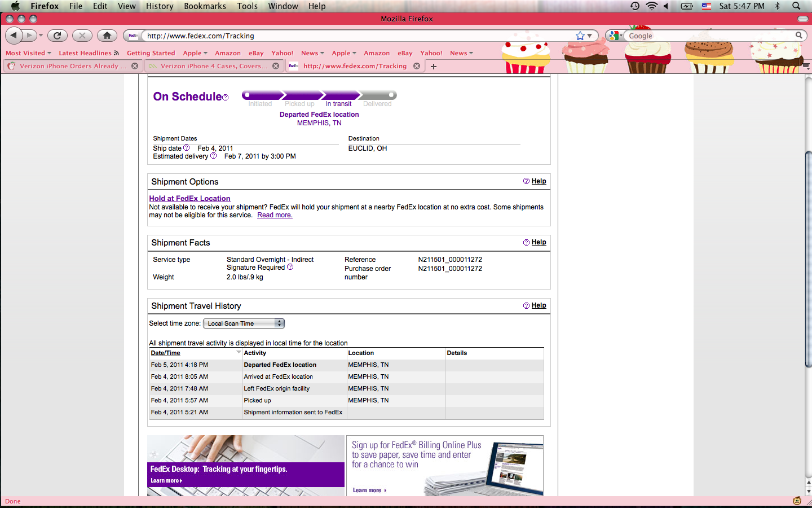This screenshot has width=812, height=508.
Task: Open the Latest Headlines live bookmark
Action: [89, 53]
